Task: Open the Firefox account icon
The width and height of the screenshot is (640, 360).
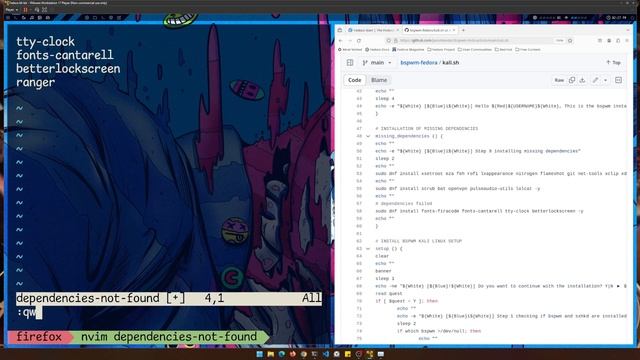Action: click(609, 40)
